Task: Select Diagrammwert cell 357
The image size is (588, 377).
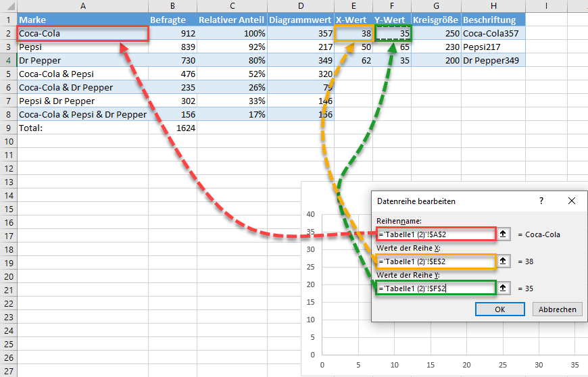Action: [x=301, y=33]
